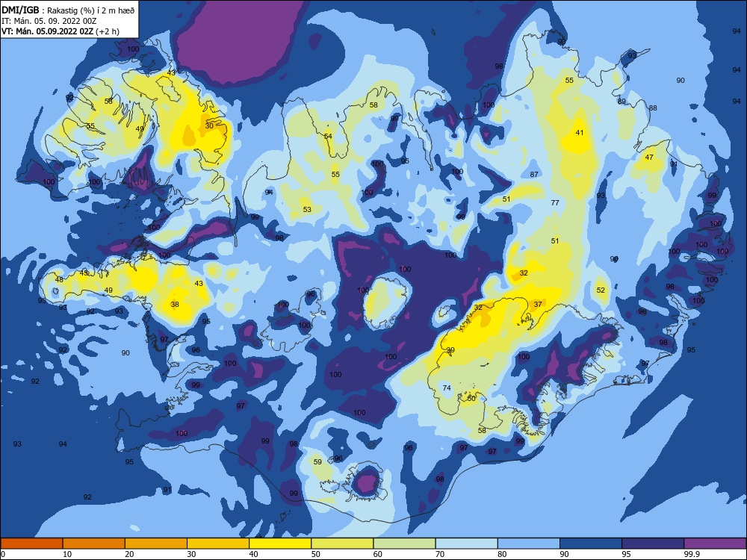Select the amber 30–40 legend swatch
This screenshot has width=747, height=560.
click(218, 544)
